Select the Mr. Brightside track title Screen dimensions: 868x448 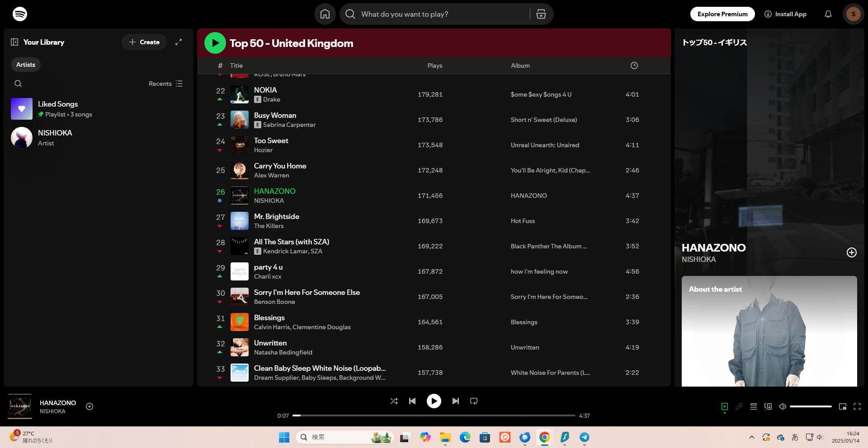click(x=277, y=216)
